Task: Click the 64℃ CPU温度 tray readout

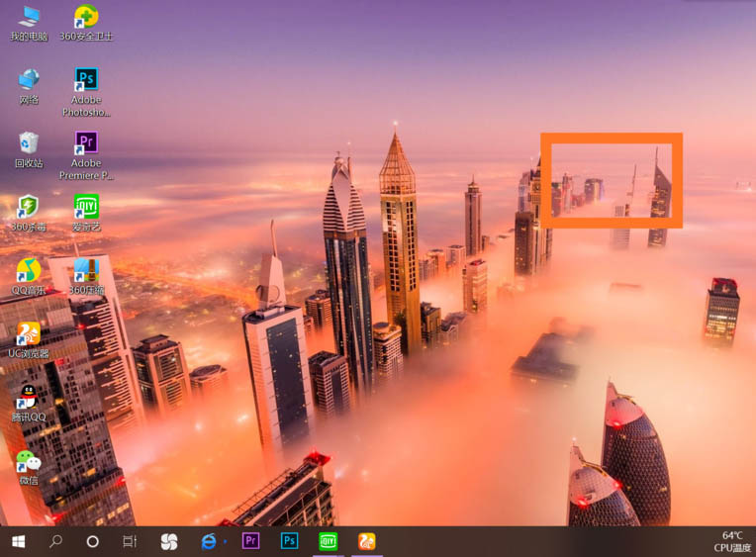Action: click(x=732, y=541)
